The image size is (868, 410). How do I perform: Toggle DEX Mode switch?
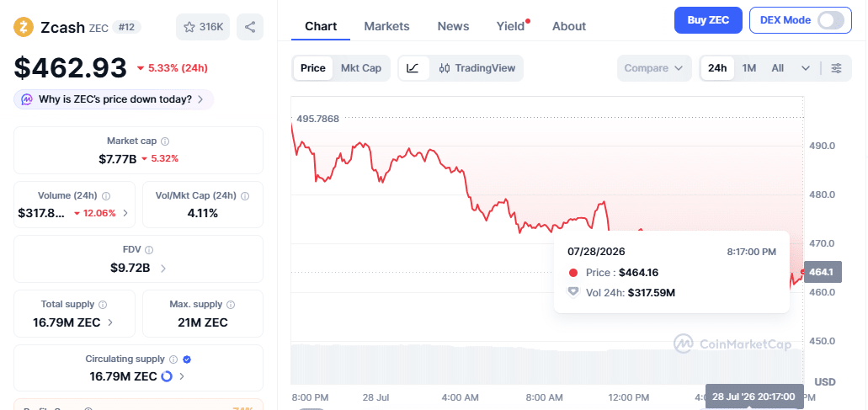pos(831,20)
